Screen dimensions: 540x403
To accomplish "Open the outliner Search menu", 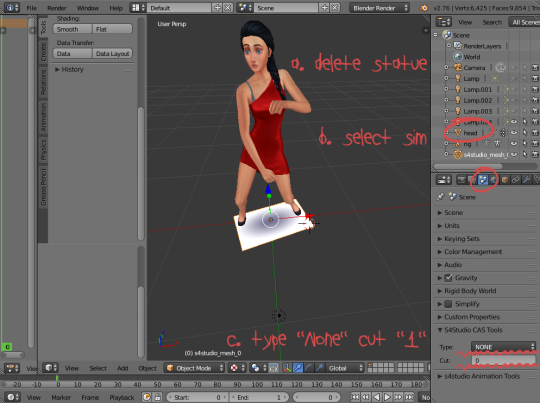I will tap(492, 22).
